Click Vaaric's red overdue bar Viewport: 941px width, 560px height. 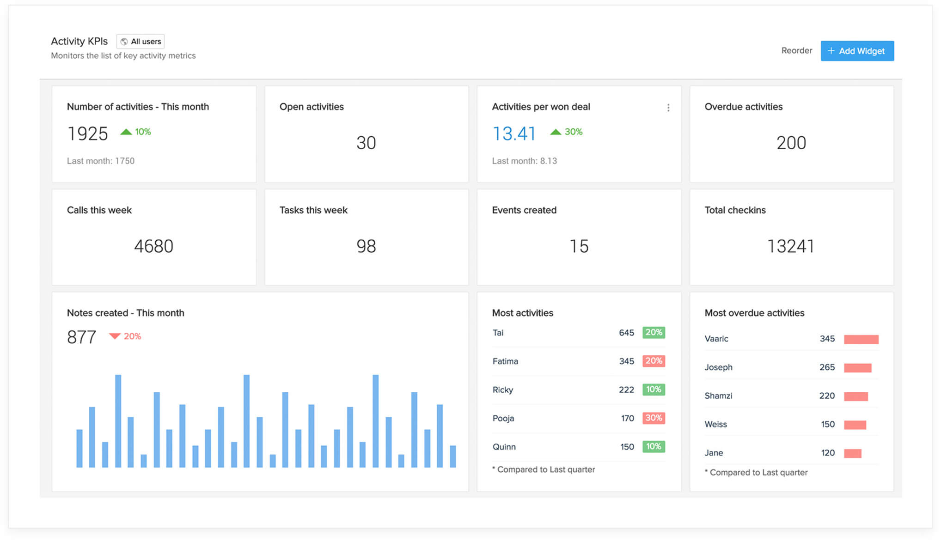click(861, 339)
